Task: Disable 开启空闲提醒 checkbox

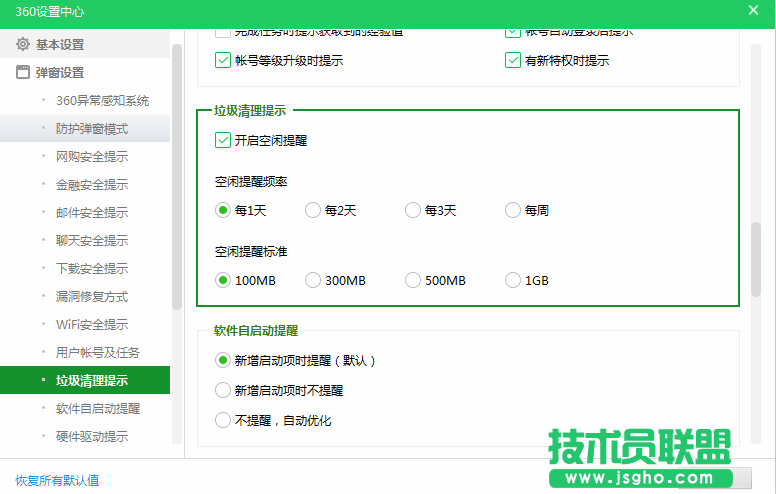Action: tap(223, 140)
